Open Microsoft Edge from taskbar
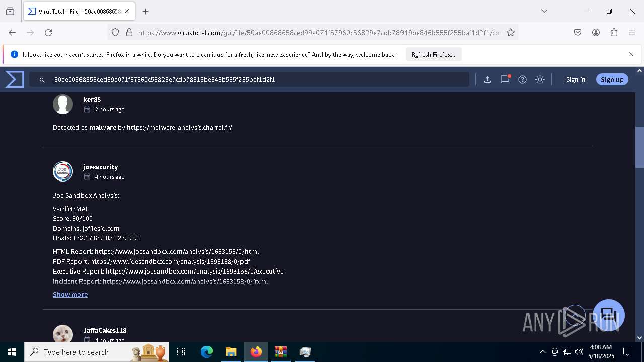 (x=207, y=352)
